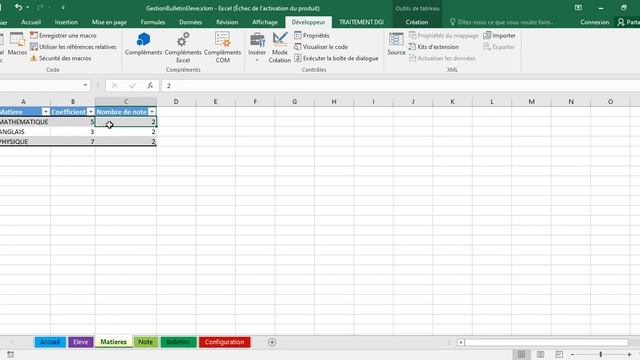Open the Données tab

point(191,22)
